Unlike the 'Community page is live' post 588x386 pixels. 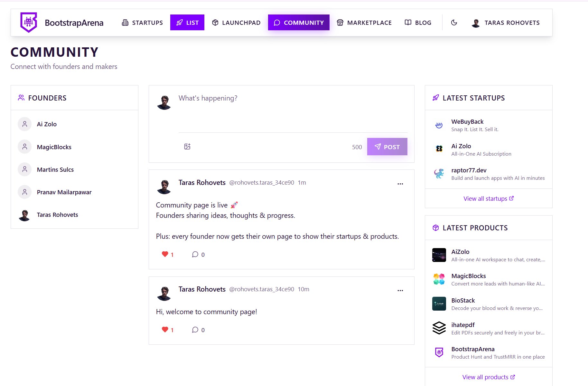[165, 254]
